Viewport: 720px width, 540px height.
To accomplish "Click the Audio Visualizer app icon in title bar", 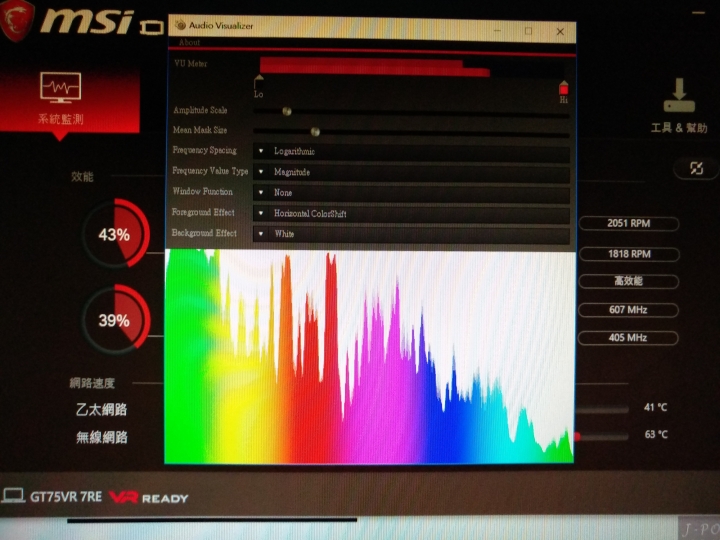I will [x=180, y=25].
